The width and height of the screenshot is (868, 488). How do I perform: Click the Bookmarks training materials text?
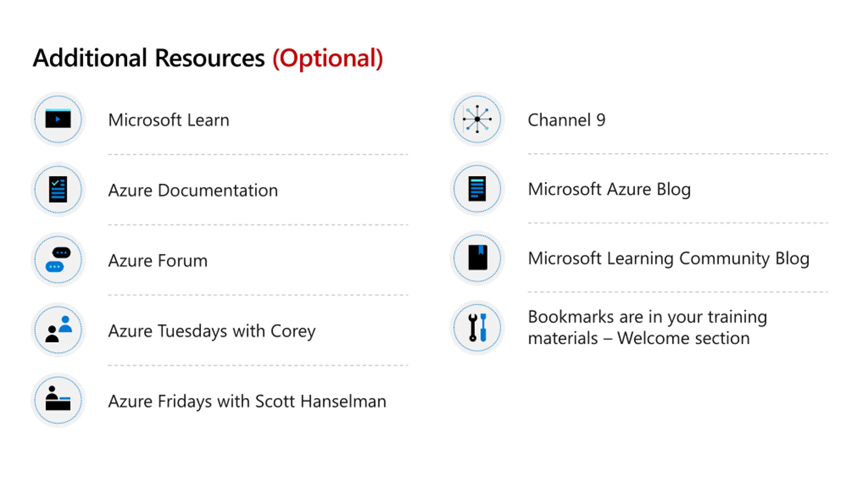(647, 327)
